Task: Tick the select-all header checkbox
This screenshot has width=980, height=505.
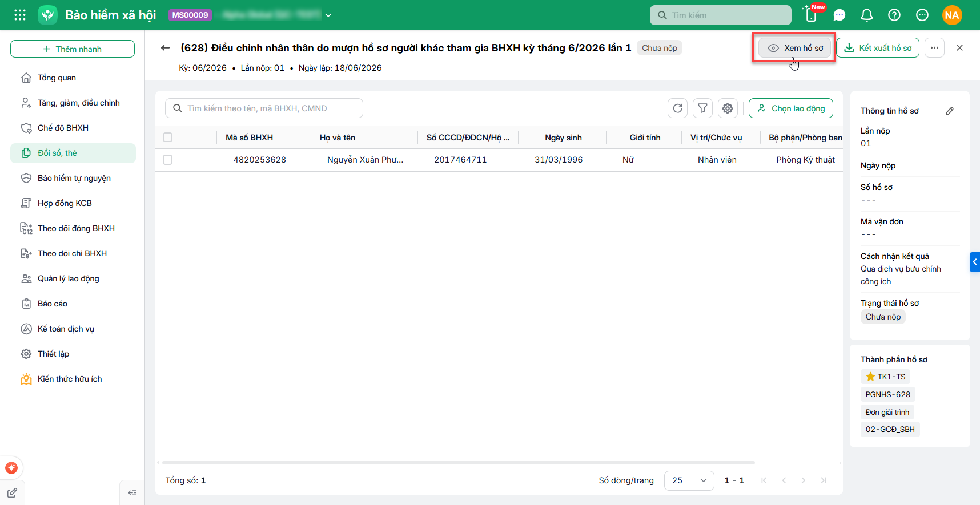Action: [167, 137]
